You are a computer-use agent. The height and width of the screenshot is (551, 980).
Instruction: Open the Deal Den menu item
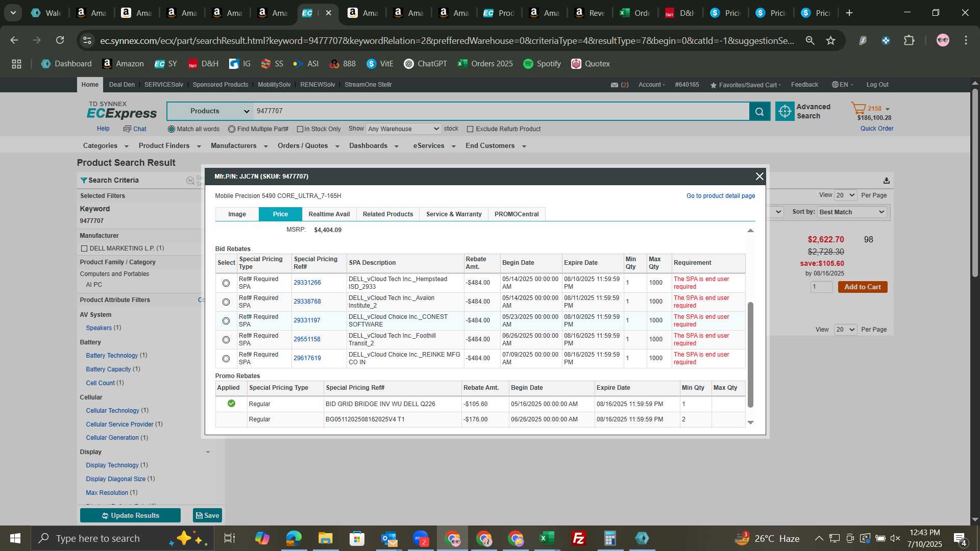(x=122, y=85)
